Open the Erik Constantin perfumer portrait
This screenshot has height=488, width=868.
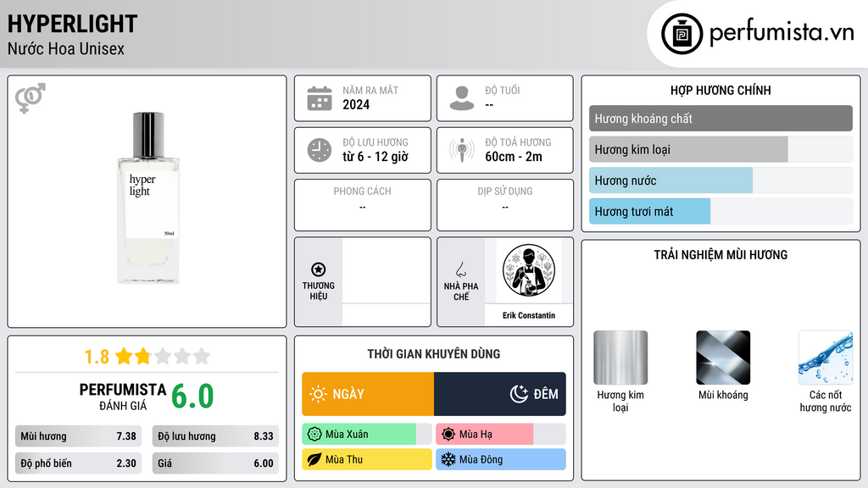[529, 270]
